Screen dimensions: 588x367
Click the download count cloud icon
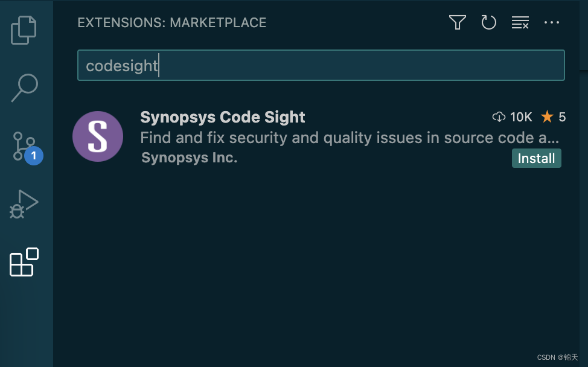pyautogui.click(x=499, y=116)
